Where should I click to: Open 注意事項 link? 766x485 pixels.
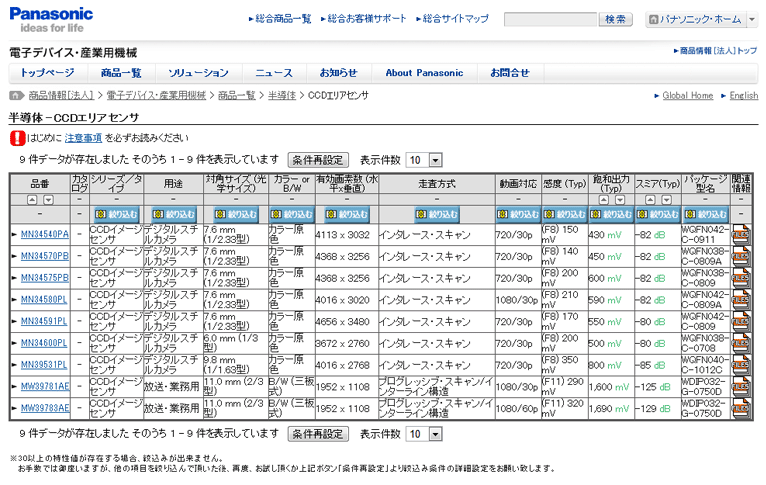click(x=83, y=138)
